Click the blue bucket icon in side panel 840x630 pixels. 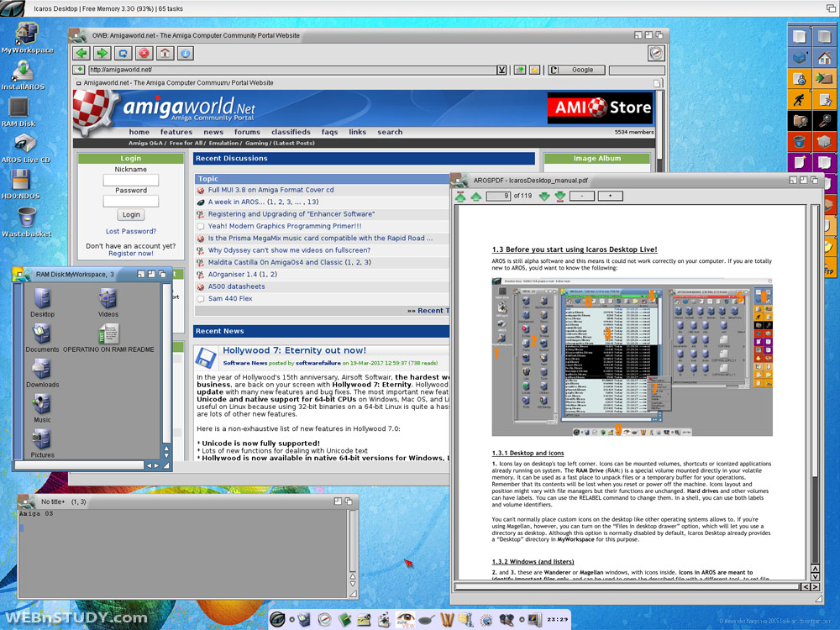(x=800, y=141)
